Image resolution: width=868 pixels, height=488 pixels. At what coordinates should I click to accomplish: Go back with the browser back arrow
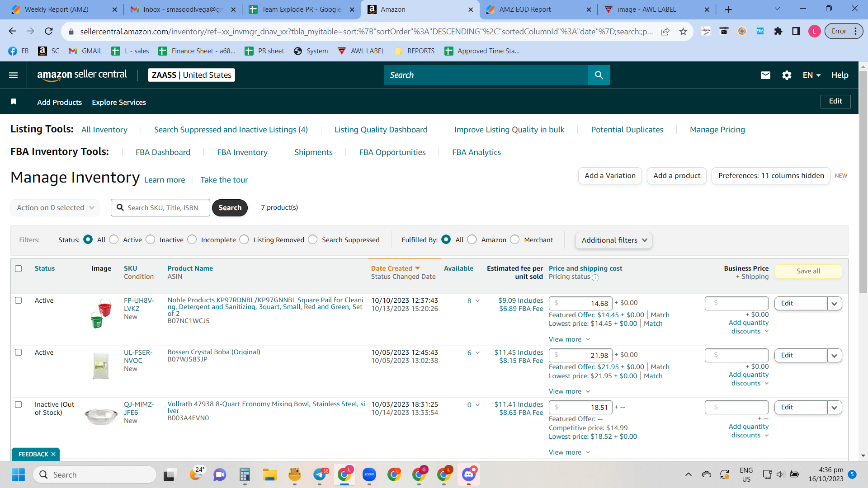12,31
